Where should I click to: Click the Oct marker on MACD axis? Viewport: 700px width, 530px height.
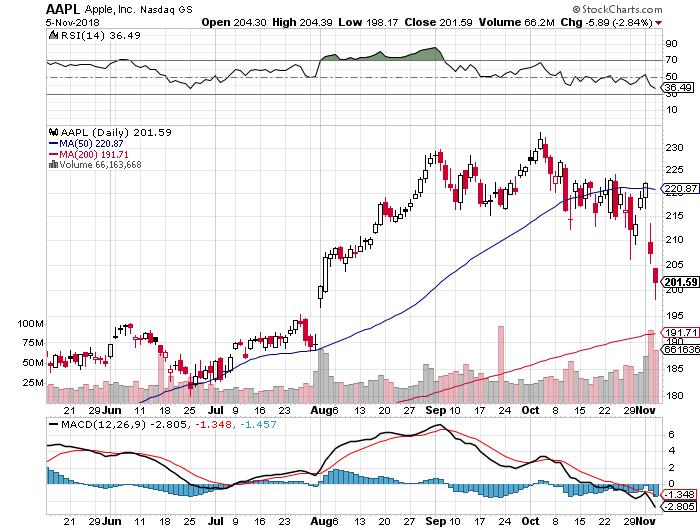[530, 521]
